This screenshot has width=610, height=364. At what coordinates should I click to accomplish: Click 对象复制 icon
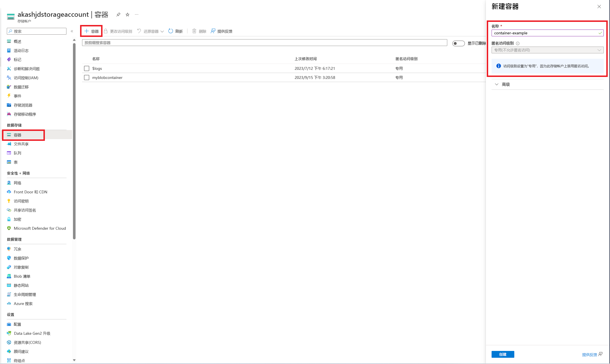tap(9, 267)
